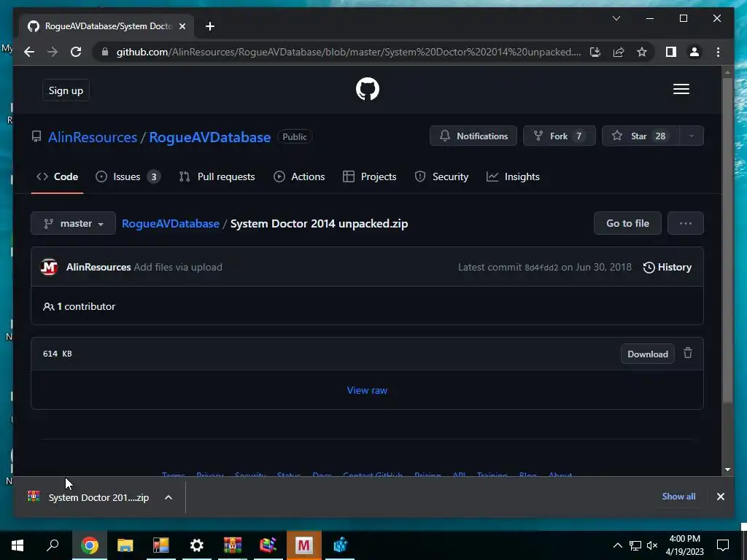Reload the page with the refresh icon
Screen dimensions: 747x560
tap(76, 52)
